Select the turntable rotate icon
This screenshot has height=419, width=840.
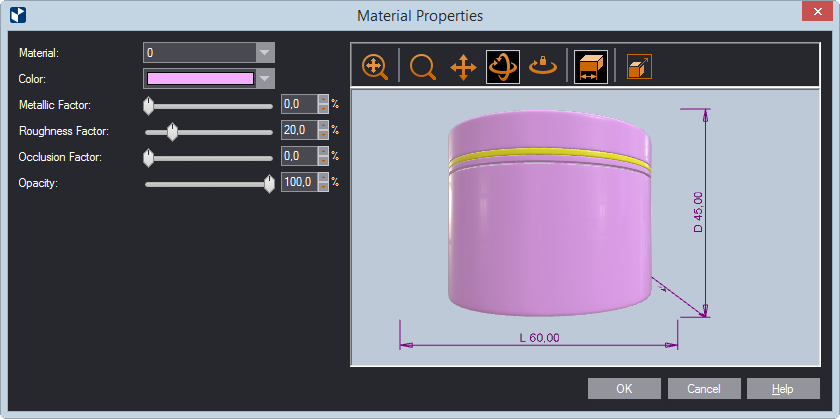click(x=543, y=66)
